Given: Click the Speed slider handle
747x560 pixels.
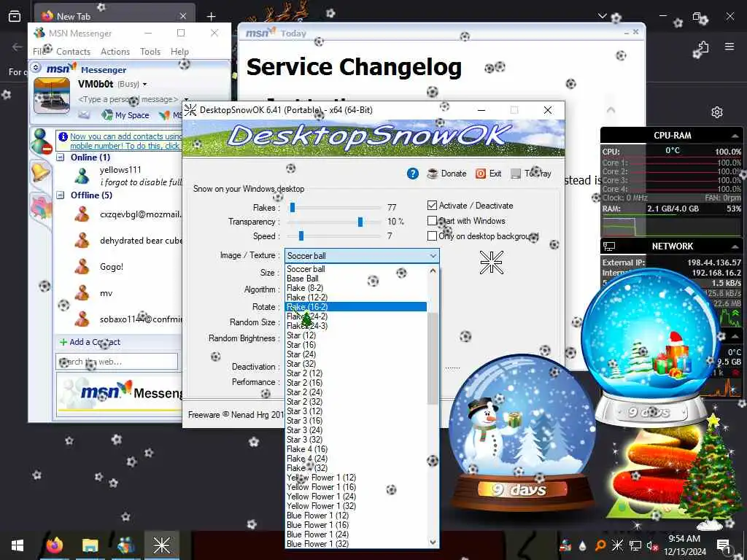Looking at the screenshot, I should pos(301,236).
